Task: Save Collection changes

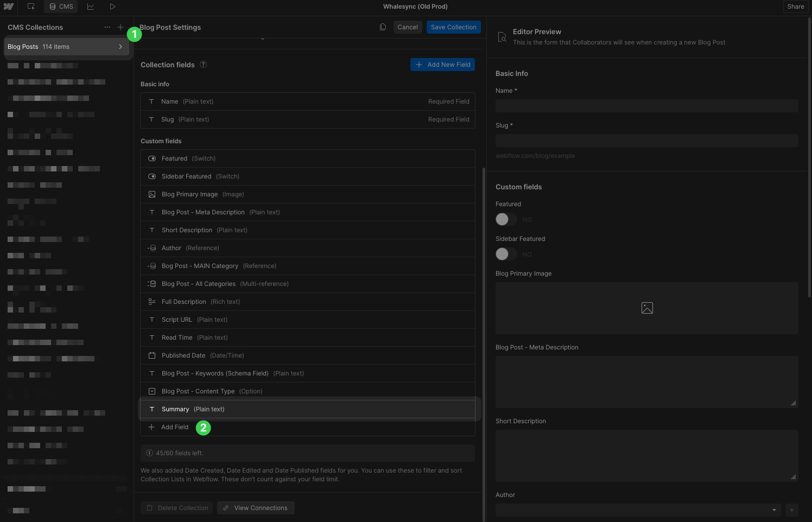Action: click(454, 27)
